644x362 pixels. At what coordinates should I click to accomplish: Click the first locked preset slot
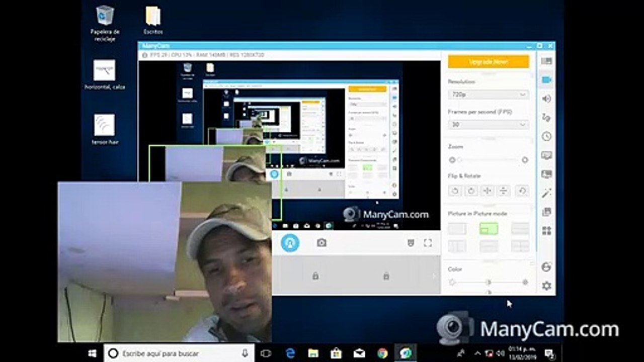coord(315,276)
